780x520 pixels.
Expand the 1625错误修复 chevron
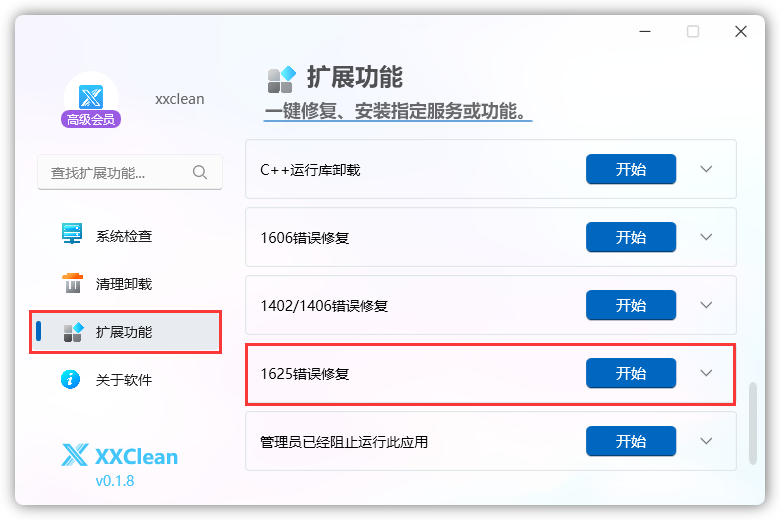(x=706, y=373)
